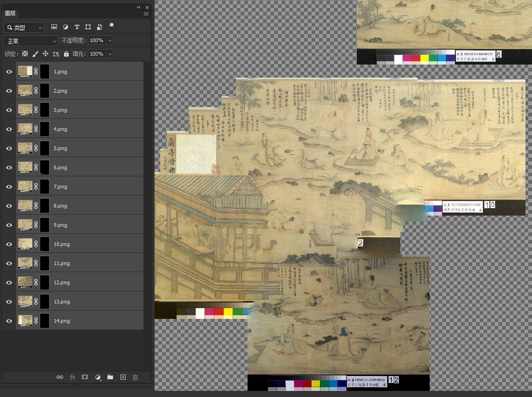Toggle visibility of the 7.png layer
The height and width of the screenshot is (397, 532).
point(8,186)
